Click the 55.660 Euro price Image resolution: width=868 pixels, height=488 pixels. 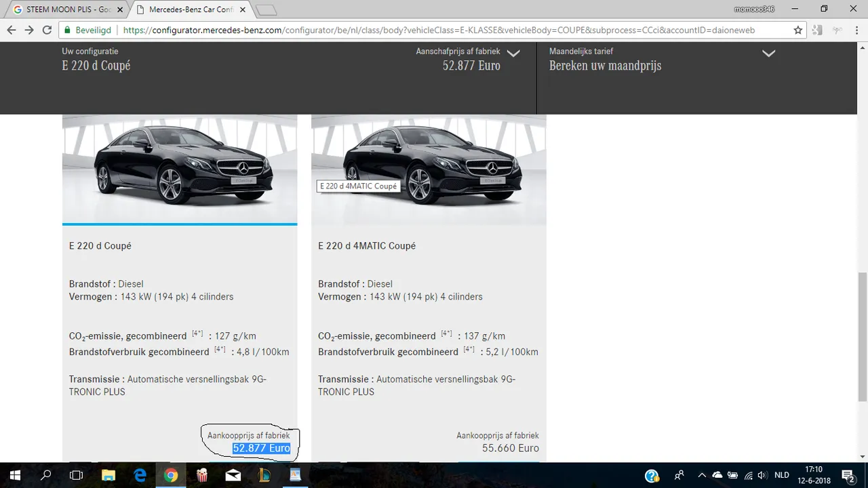click(x=511, y=448)
